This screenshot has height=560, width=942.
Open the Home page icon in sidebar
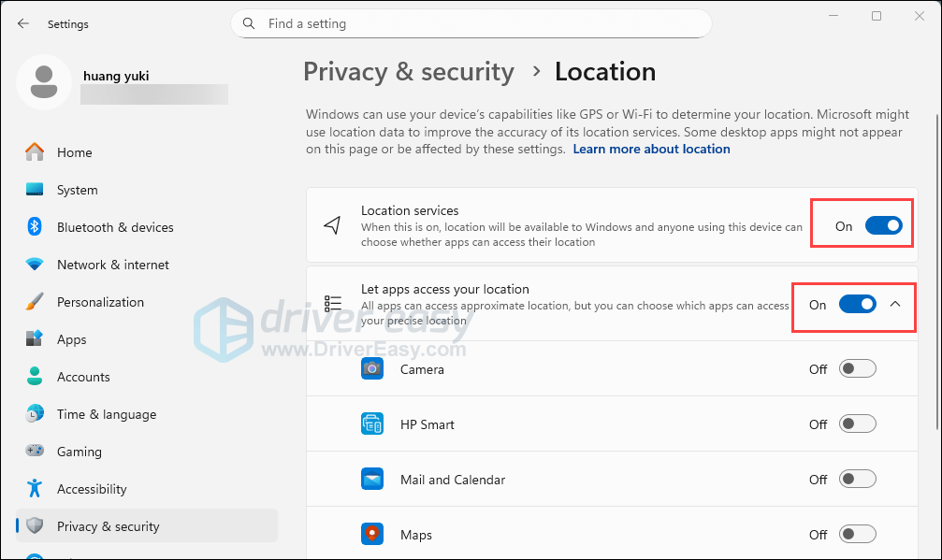tap(35, 152)
